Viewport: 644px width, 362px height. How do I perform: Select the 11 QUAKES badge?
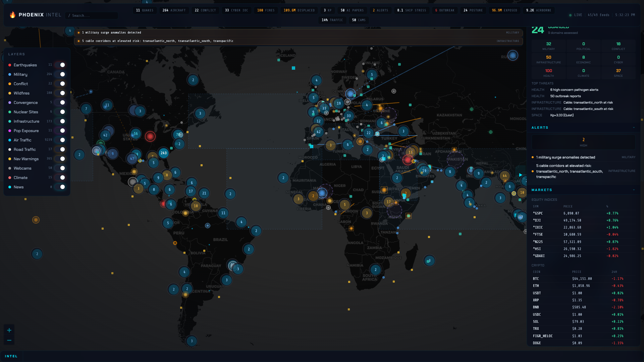point(145,10)
